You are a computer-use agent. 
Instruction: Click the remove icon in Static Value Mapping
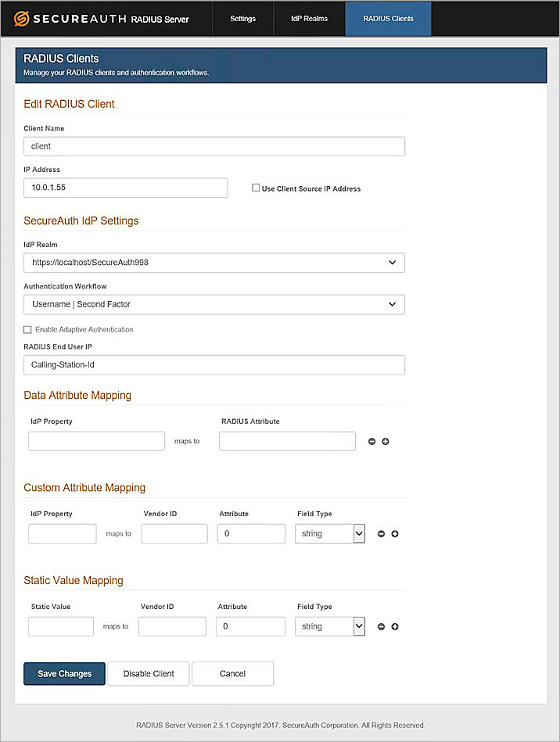[381, 626]
